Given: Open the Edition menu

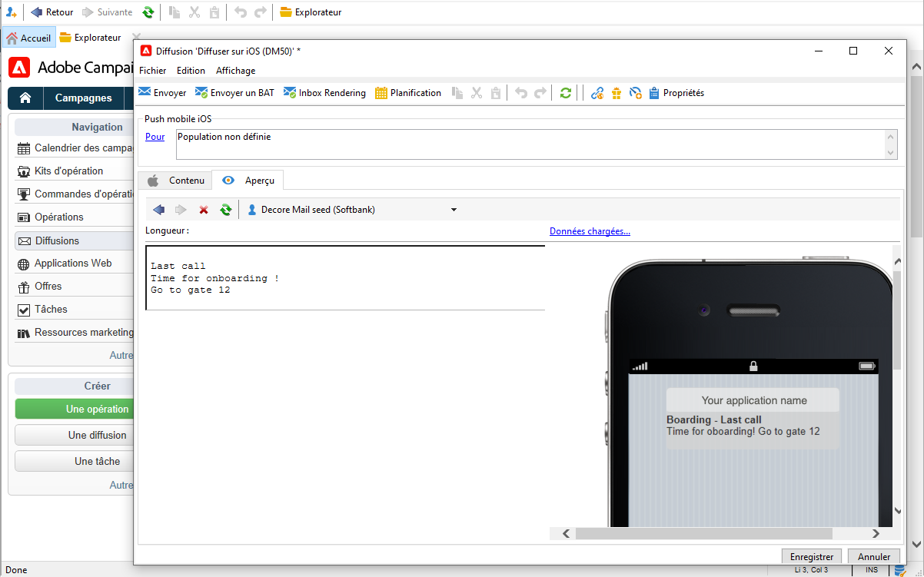Looking at the screenshot, I should coord(191,71).
